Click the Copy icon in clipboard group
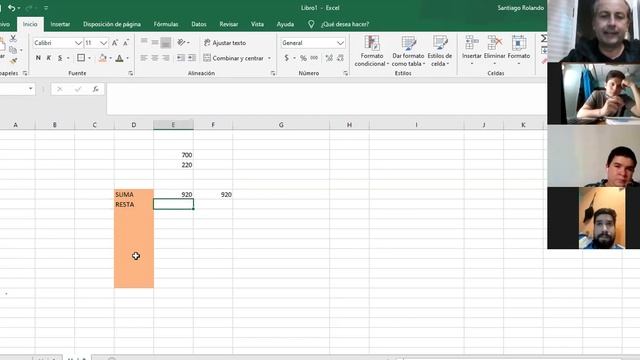Image resolution: width=640 pixels, height=360 pixels. pyautogui.click(x=13, y=50)
